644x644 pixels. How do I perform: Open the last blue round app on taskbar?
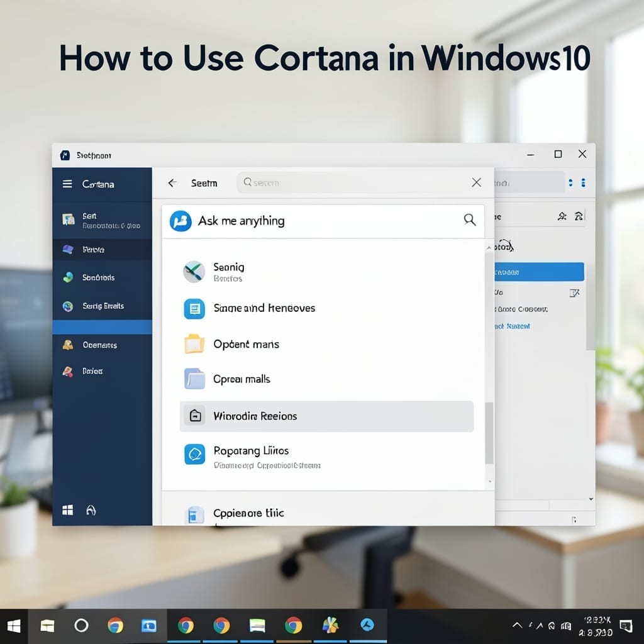click(367, 625)
